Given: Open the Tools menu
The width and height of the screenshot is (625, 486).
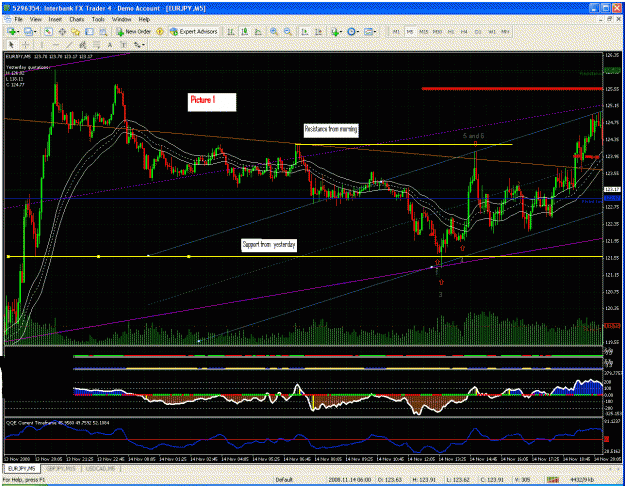Looking at the screenshot, I should (98, 19).
